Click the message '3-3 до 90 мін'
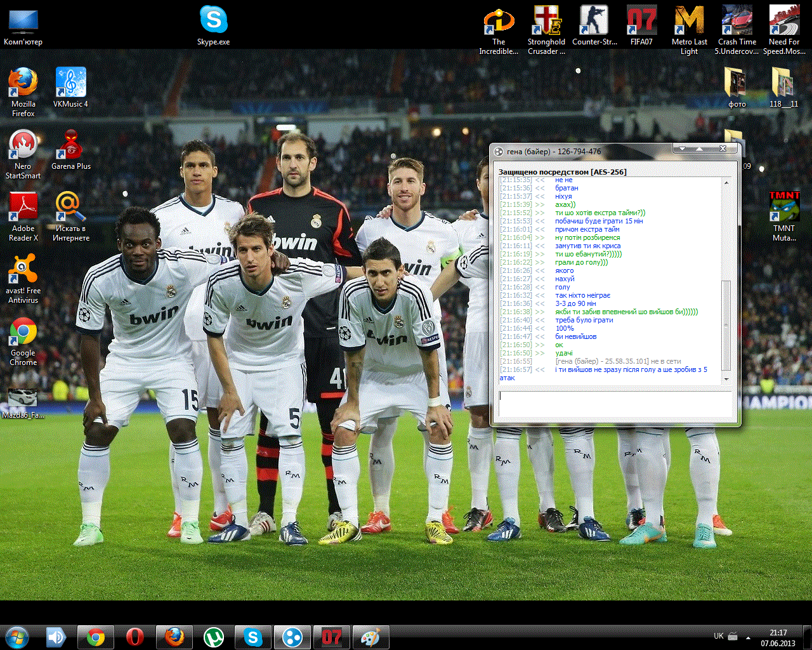The width and height of the screenshot is (812, 650). pyautogui.click(x=575, y=304)
